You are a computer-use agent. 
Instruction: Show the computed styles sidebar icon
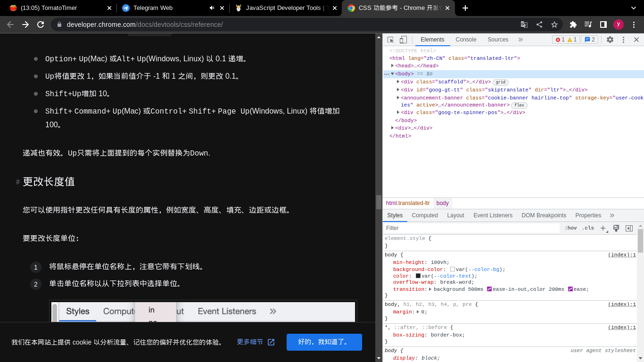pos(629,228)
